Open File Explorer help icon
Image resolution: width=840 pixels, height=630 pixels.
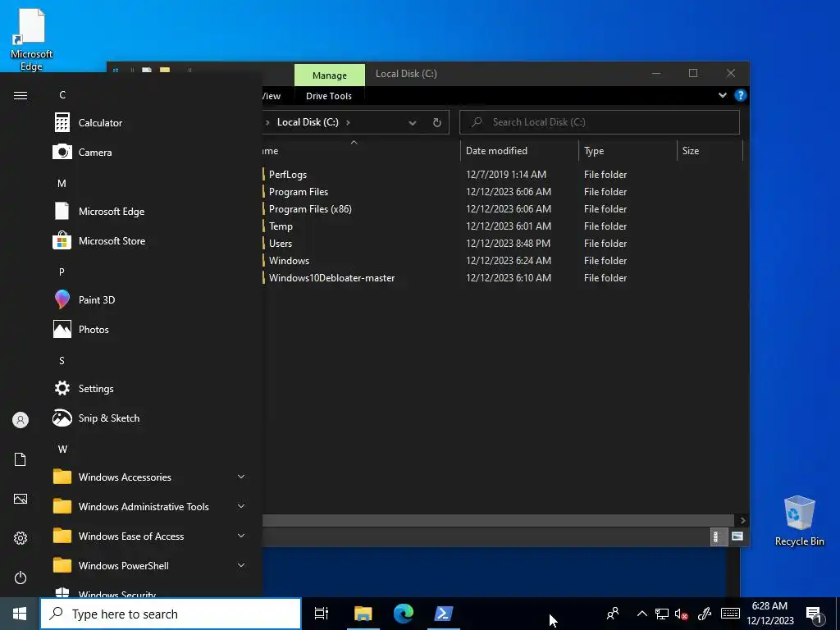click(741, 95)
